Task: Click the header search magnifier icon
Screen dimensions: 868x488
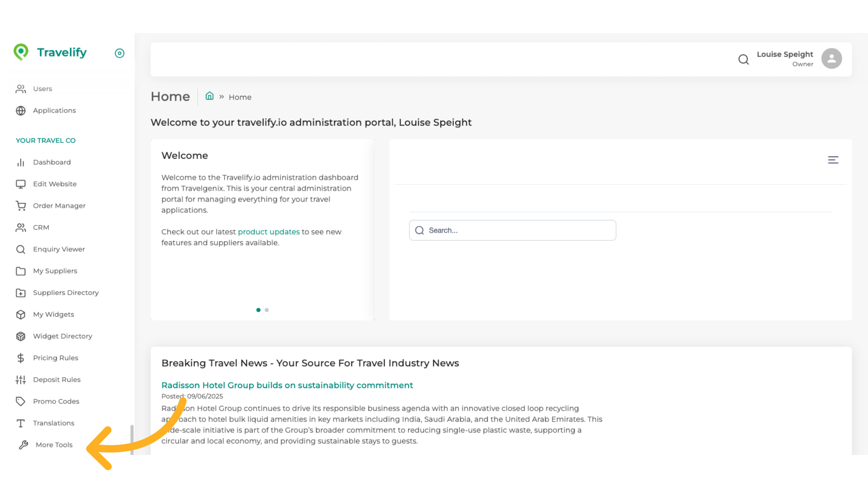Action: [743, 59]
